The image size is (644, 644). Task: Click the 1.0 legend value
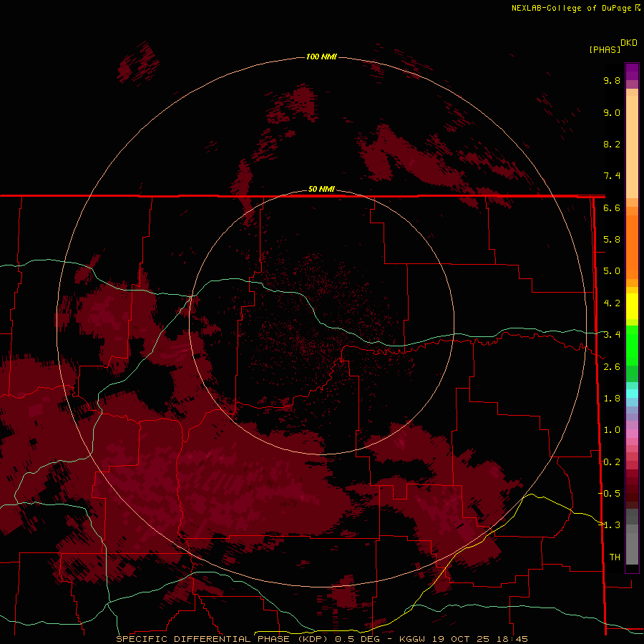[x=612, y=430]
